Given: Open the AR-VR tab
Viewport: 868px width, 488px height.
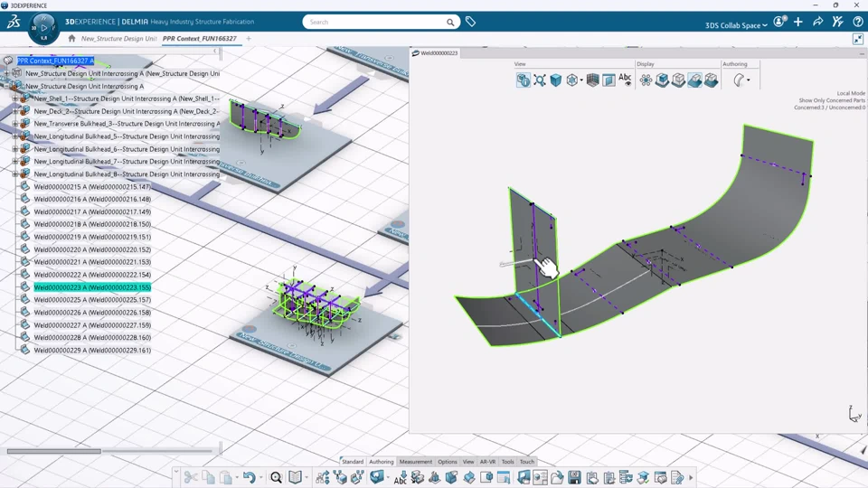Looking at the screenshot, I should tap(487, 462).
